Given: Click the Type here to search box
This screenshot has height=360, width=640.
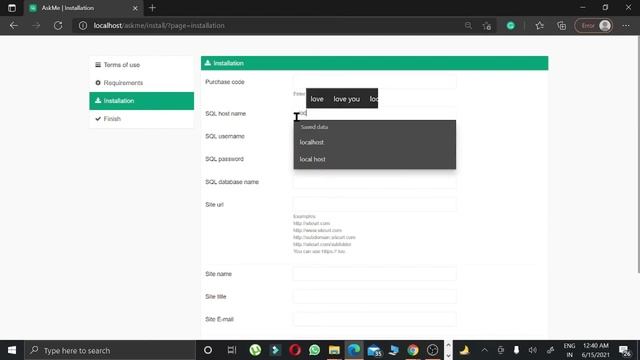Looking at the screenshot, I should (110, 350).
